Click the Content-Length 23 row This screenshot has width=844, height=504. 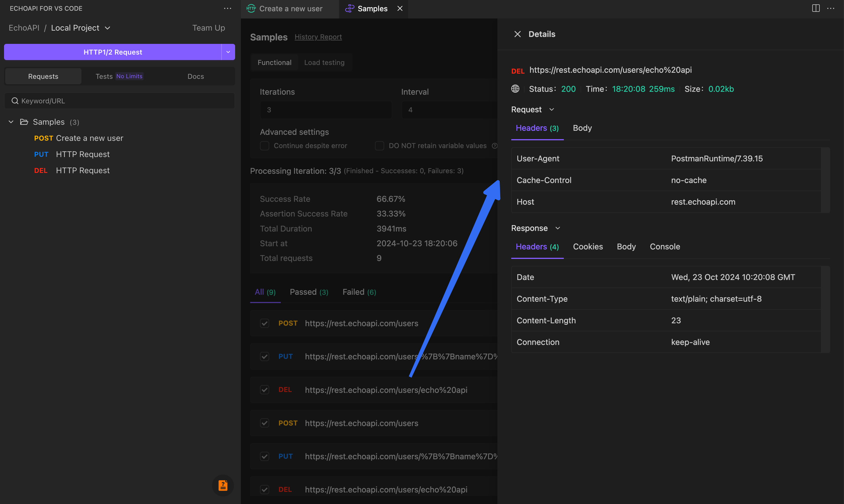[666, 320]
